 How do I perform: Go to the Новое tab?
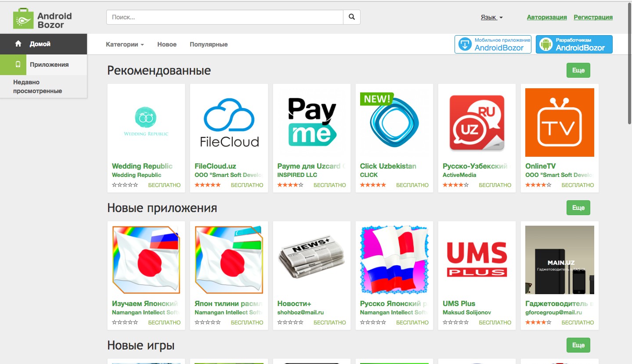point(167,44)
